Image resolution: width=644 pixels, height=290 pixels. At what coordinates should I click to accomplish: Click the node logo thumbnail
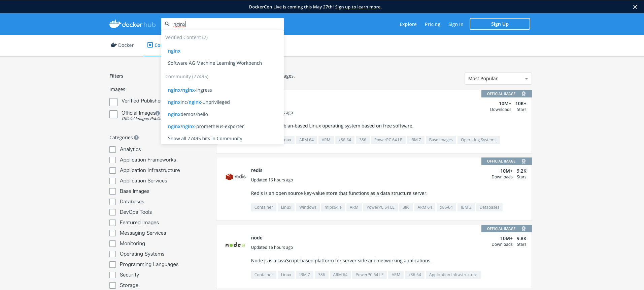click(235, 245)
